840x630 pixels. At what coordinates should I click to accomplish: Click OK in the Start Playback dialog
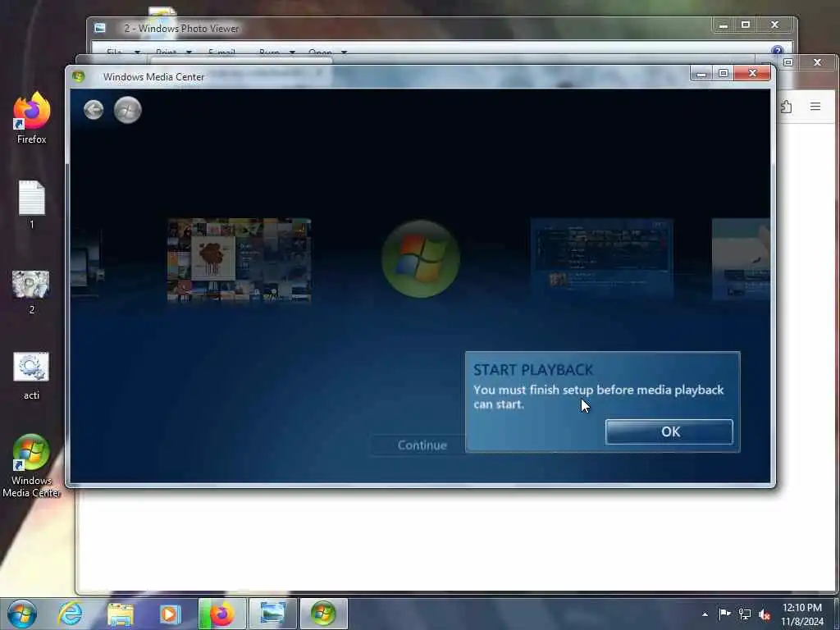[669, 431]
